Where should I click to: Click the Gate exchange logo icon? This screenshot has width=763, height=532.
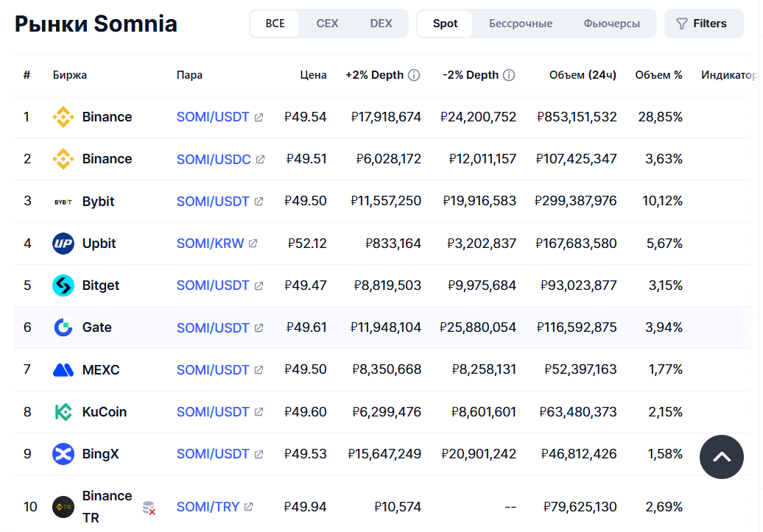(63, 327)
